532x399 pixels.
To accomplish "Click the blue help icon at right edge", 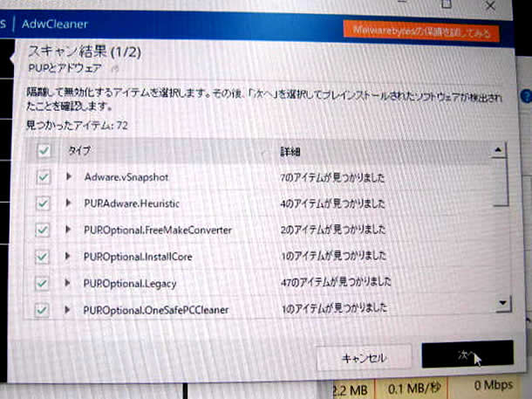I will 527,96.
